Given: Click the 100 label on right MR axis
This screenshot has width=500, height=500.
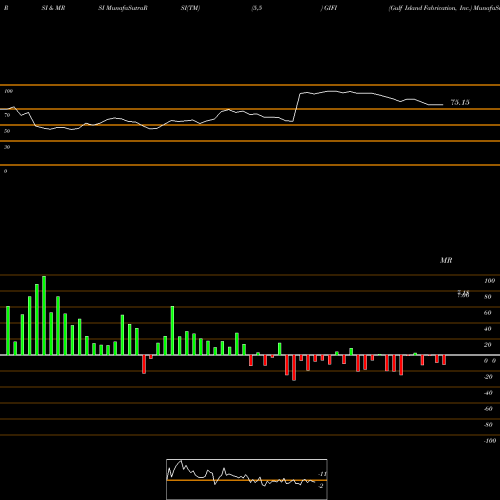Looking at the screenshot, I should pyautogui.click(x=489, y=281).
